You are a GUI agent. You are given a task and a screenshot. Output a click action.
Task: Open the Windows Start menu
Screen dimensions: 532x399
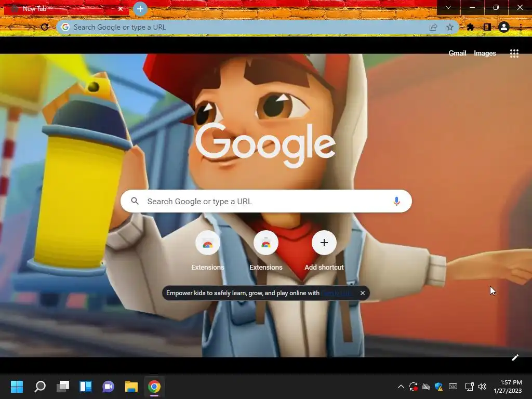pyautogui.click(x=17, y=387)
